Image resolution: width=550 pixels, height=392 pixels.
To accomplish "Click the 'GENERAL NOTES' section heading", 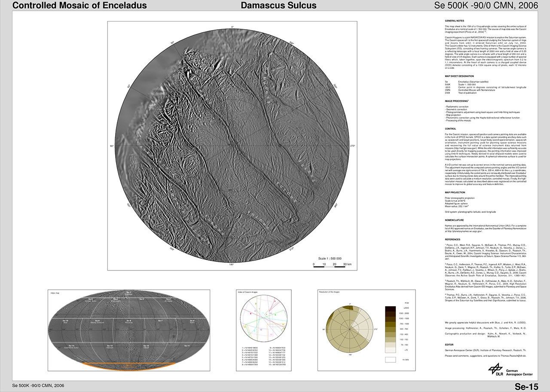I will point(455,21).
